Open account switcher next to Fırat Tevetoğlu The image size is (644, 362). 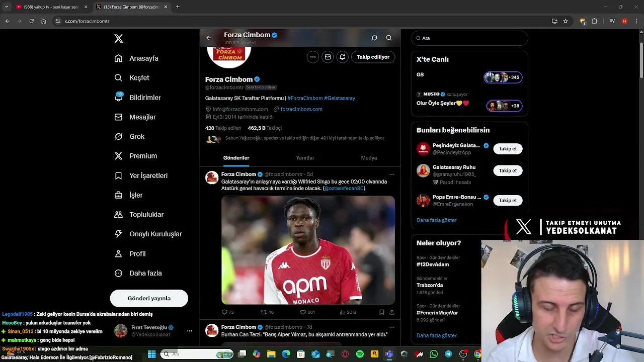(189, 331)
